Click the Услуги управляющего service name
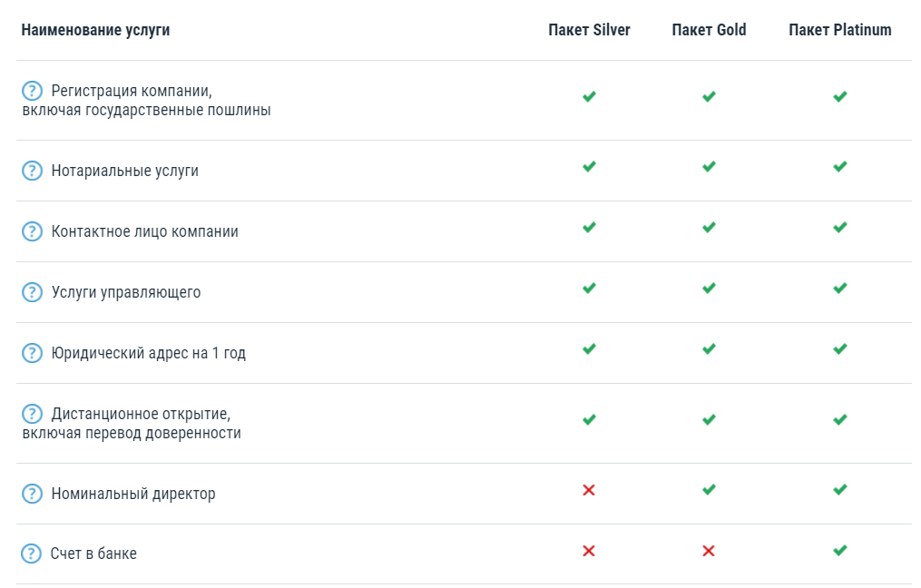The image size is (921, 588). [x=126, y=292]
